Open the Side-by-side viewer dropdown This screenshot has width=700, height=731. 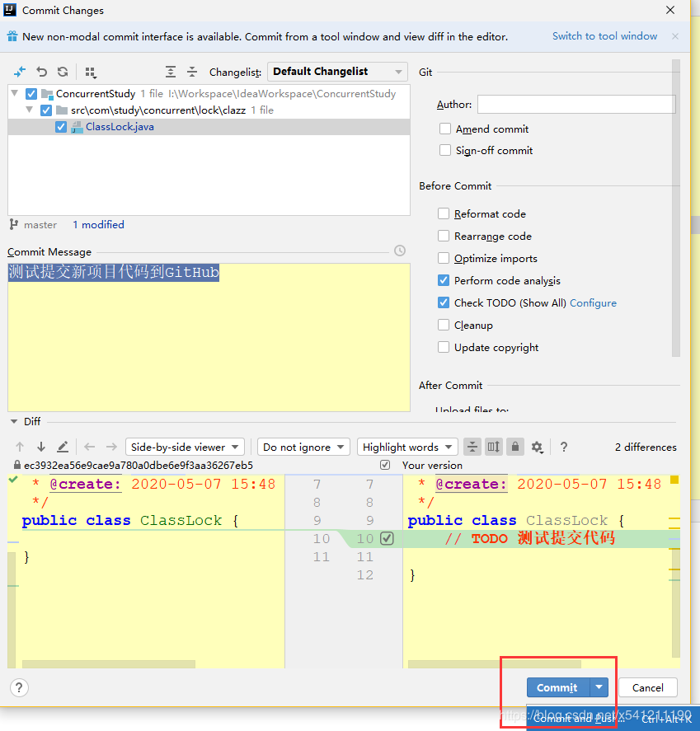pos(185,447)
